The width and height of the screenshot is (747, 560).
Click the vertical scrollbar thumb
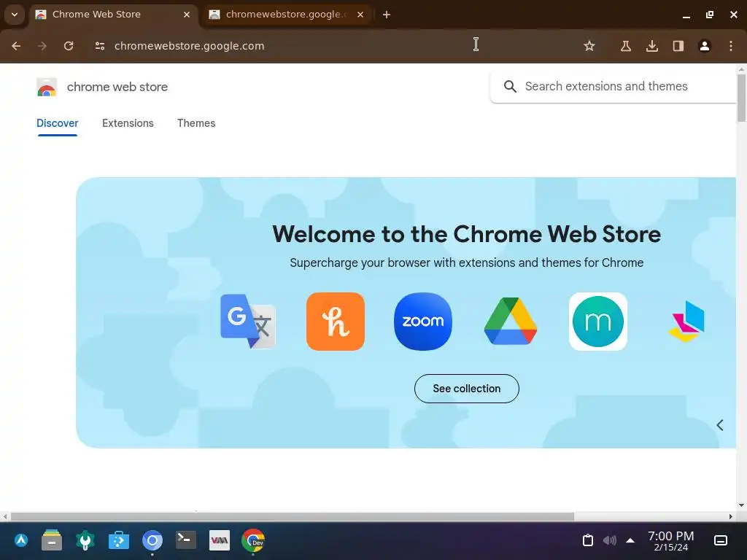[741, 98]
